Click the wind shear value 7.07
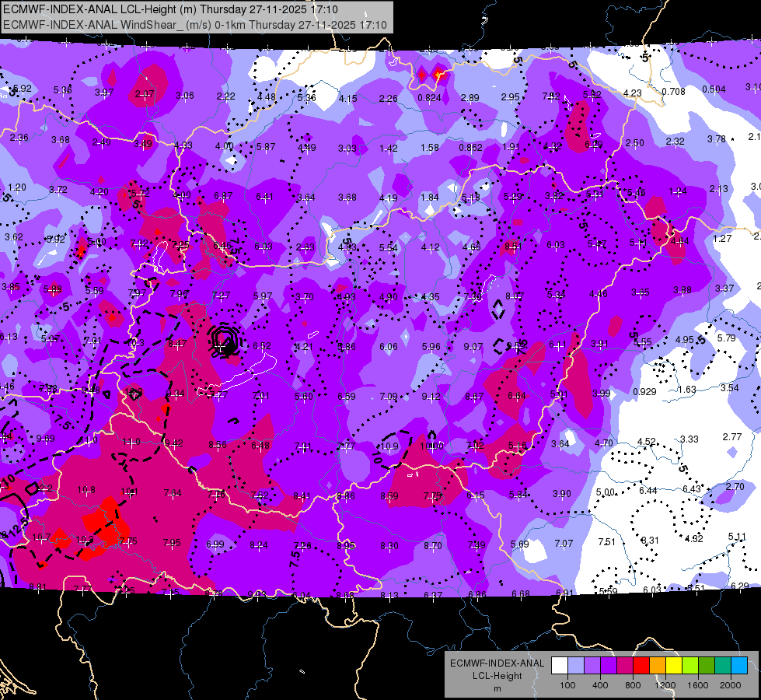The image size is (761, 700). click(x=564, y=543)
